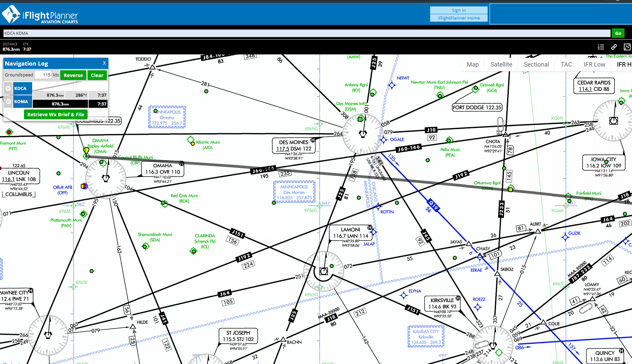
Task: Click the LAMONI 116.7 LMN VOR box
Action: click(x=351, y=233)
